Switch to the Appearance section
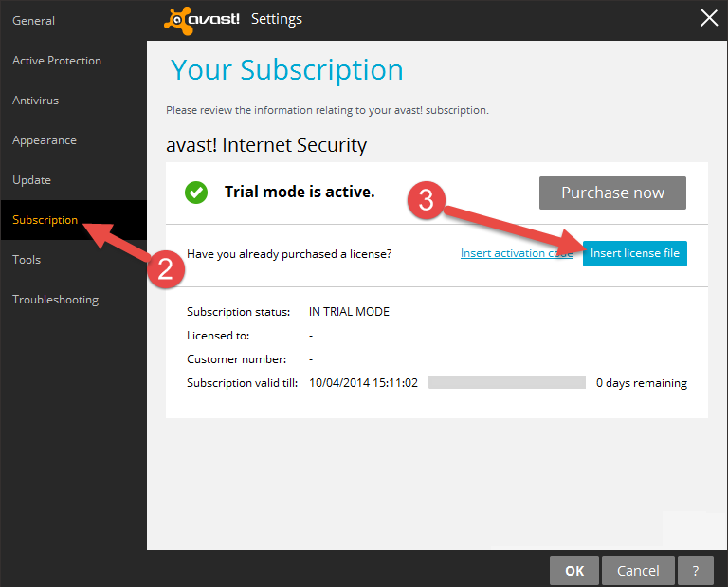728x587 pixels. point(45,140)
